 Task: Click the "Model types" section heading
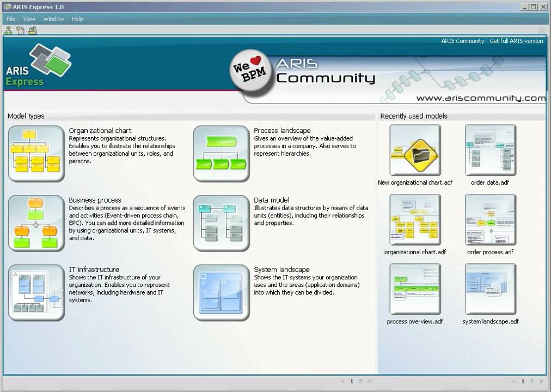tap(26, 117)
